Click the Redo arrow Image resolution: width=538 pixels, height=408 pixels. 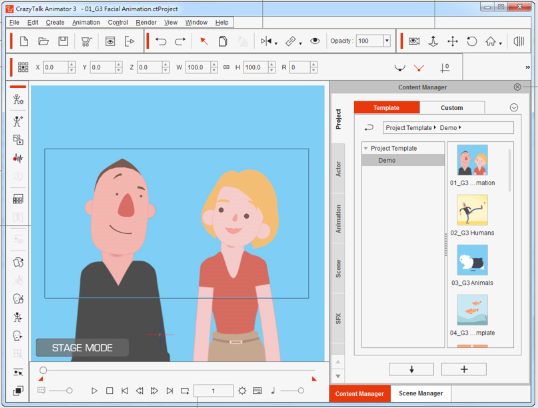coord(180,42)
